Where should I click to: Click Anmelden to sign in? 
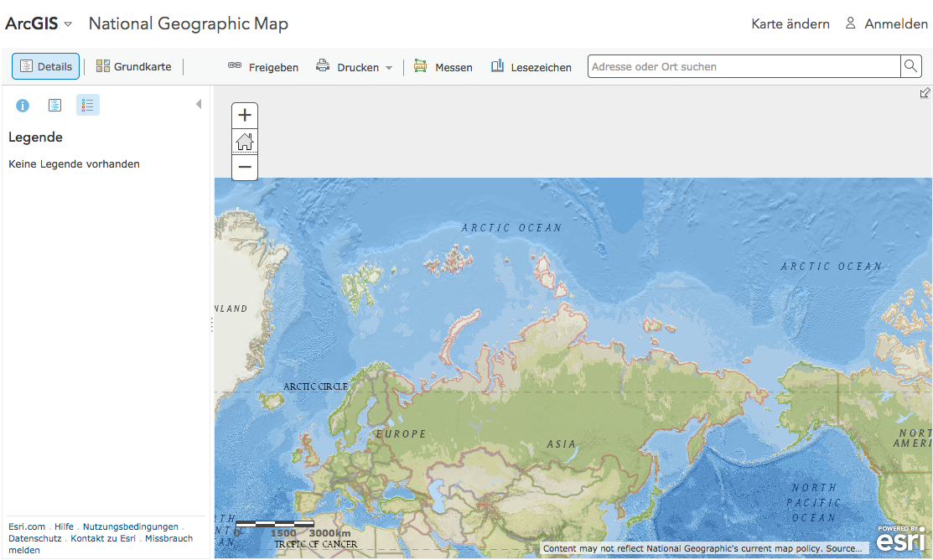point(887,24)
